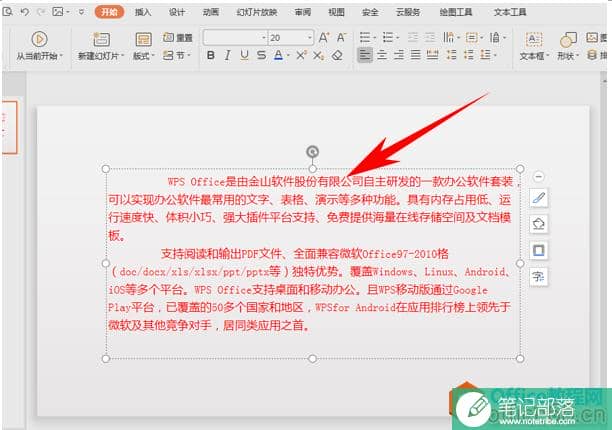Open the Security (安全) tab
The height and width of the screenshot is (430, 612).
click(x=370, y=12)
